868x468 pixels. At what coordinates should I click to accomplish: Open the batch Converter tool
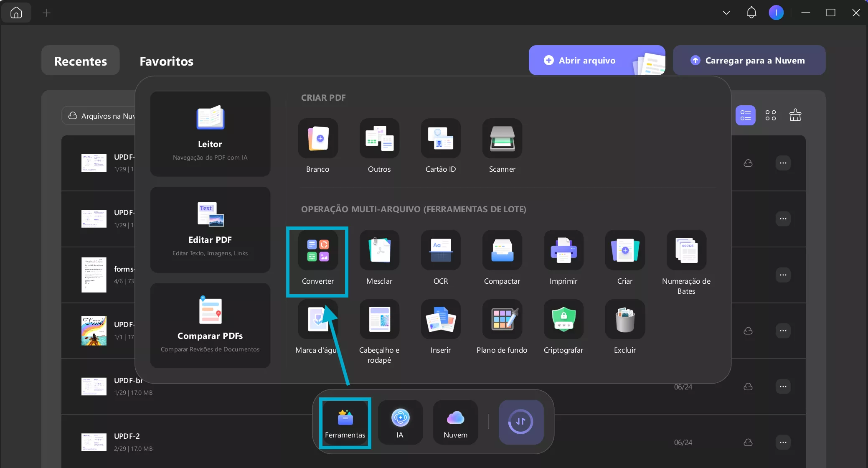point(317,251)
